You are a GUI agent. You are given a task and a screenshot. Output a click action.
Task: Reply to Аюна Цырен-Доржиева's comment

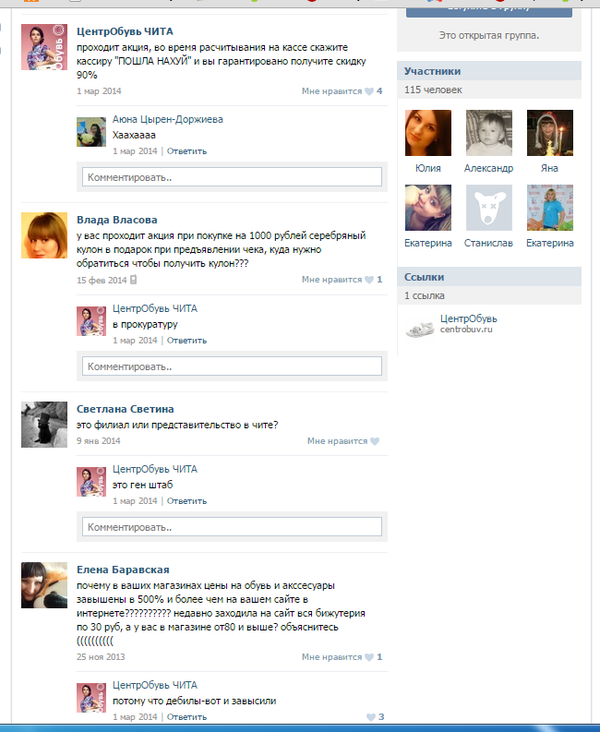pos(187,151)
